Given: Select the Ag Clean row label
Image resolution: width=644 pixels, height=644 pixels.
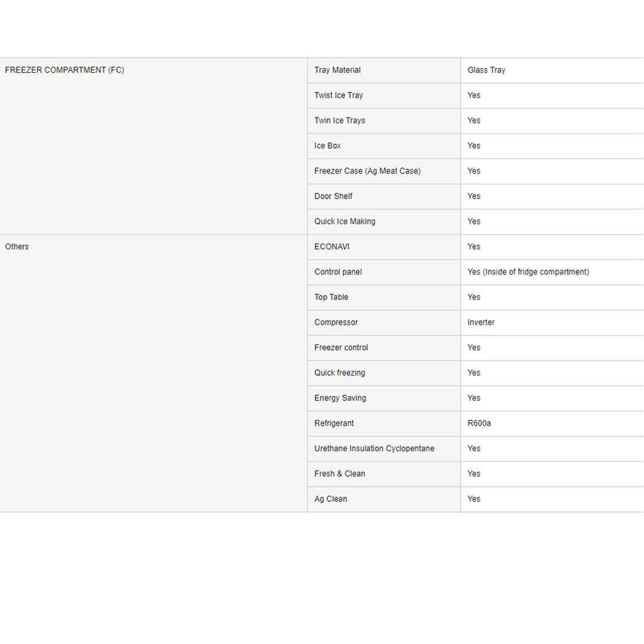Looking at the screenshot, I should 331,499.
